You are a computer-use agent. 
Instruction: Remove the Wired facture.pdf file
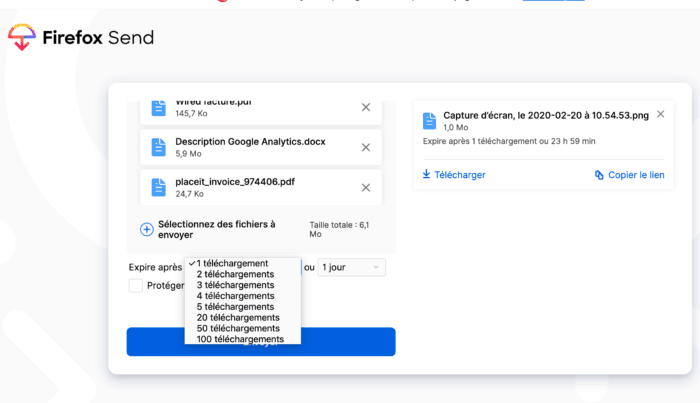tap(366, 107)
